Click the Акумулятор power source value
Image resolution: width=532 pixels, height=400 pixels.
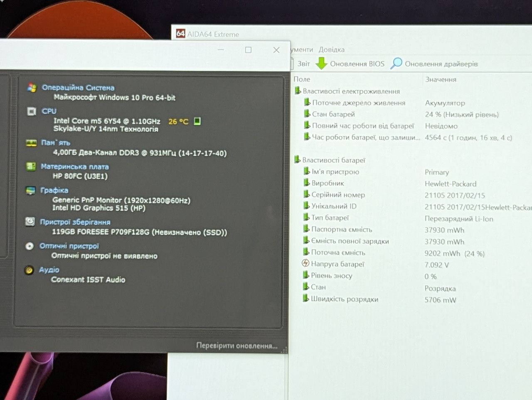[x=445, y=103]
